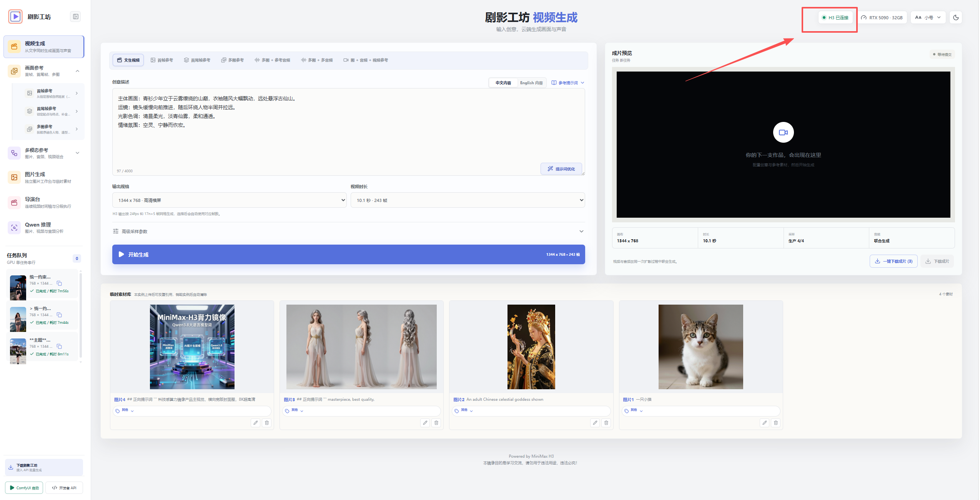
Task: Open the 图片2 goddess thumbnail
Action: pyautogui.click(x=531, y=347)
